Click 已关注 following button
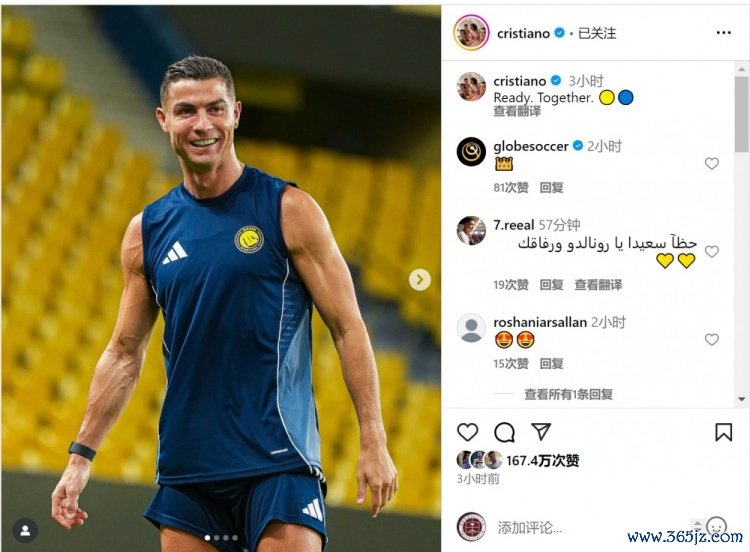 click(x=597, y=33)
